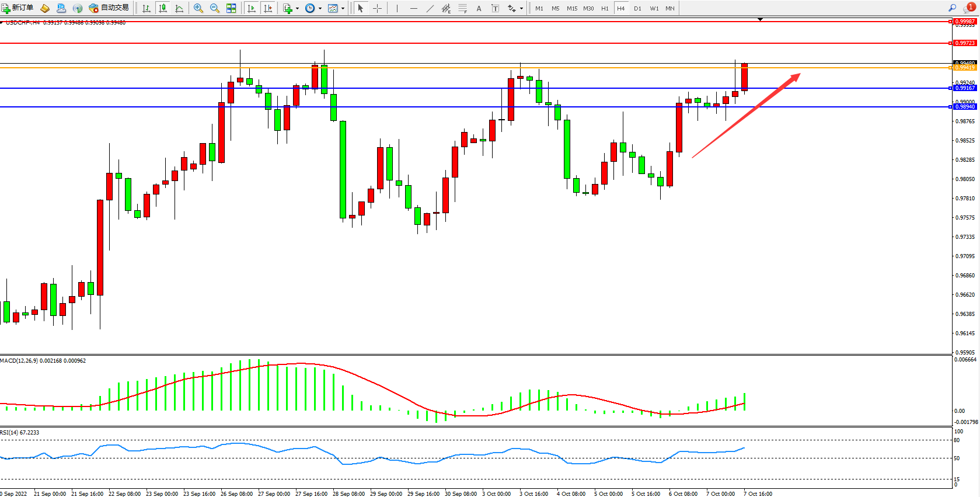Click the orange 0.99419 price level label

click(965, 68)
